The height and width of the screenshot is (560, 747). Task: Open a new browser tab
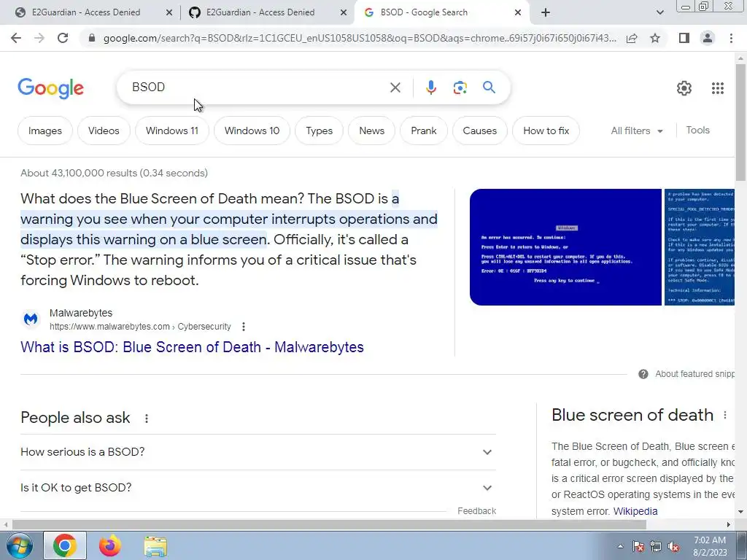[x=546, y=12]
